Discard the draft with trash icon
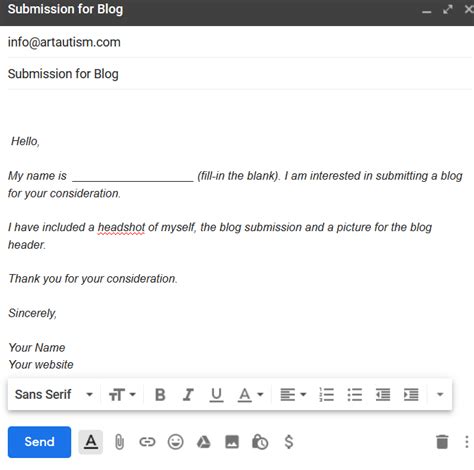The width and height of the screenshot is (474, 470). 442,442
